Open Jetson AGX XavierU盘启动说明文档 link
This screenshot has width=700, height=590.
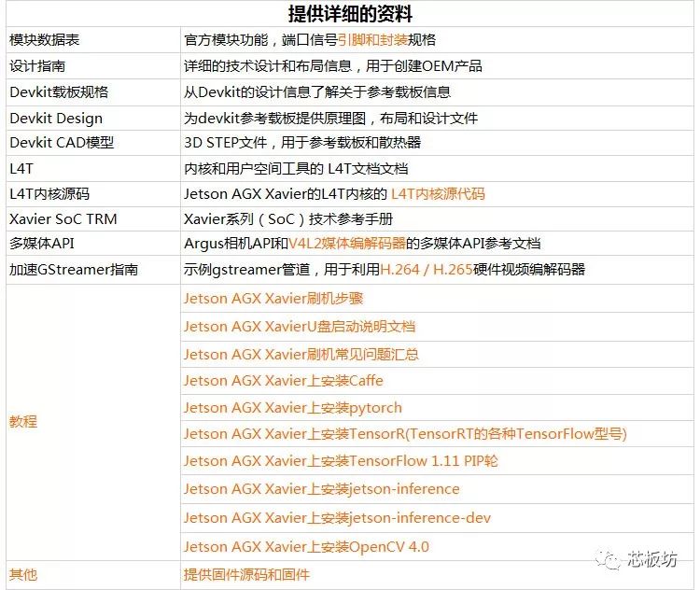(299, 327)
